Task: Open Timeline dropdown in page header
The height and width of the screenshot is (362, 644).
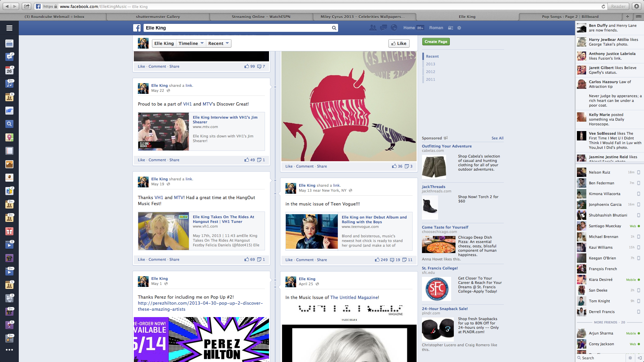Action: click(191, 43)
